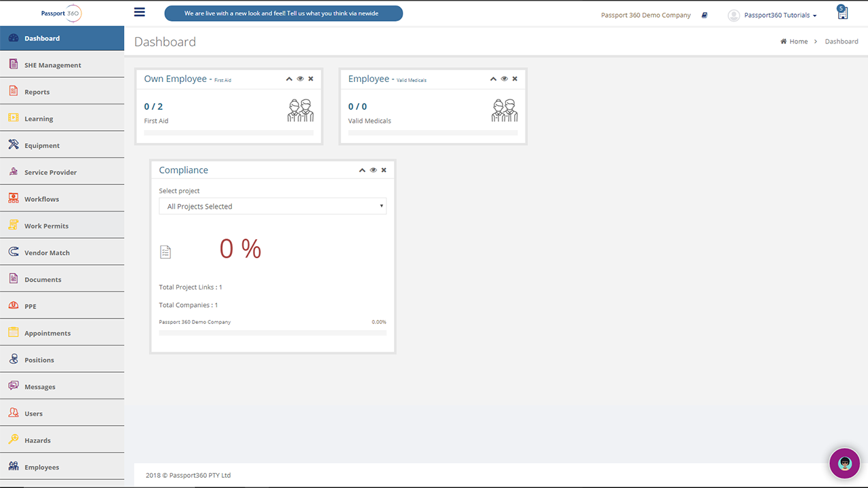Click the Equipment tools icon in the sidebar
The height and width of the screenshot is (488, 868).
pyautogui.click(x=13, y=144)
